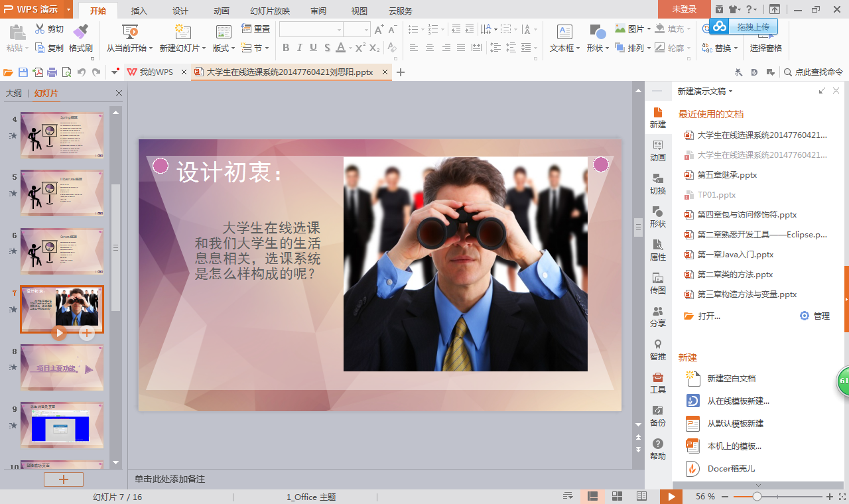Toggle italic formatting
This screenshot has width=849, height=504.
click(x=300, y=48)
